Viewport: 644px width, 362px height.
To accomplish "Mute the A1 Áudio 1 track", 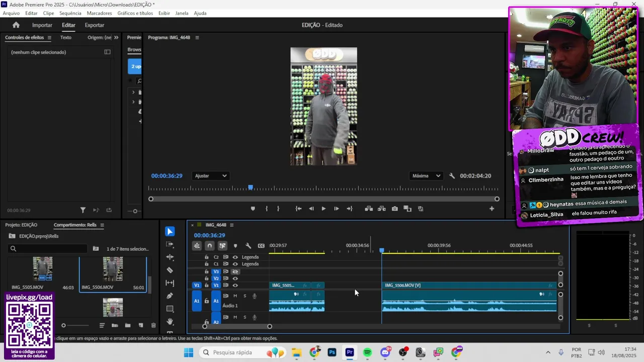I will point(235,296).
